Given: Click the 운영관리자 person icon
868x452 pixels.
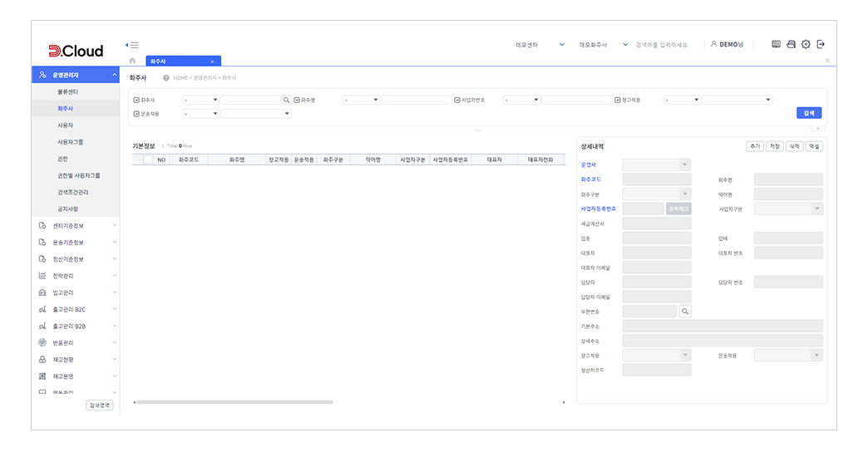Looking at the screenshot, I should tap(42, 75).
